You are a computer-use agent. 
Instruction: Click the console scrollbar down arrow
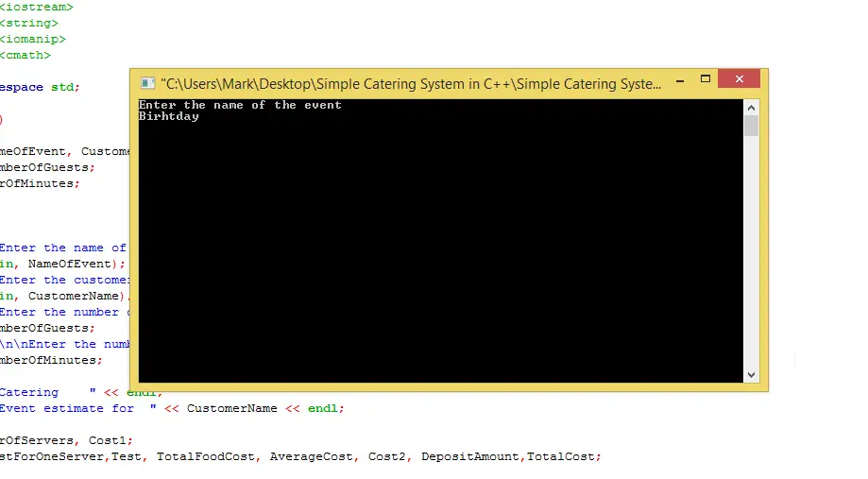click(x=751, y=375)
